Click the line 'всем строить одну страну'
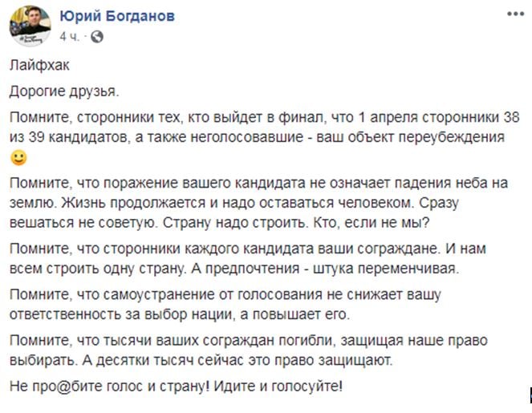This screenshot has height=413, width=532. 234,269
